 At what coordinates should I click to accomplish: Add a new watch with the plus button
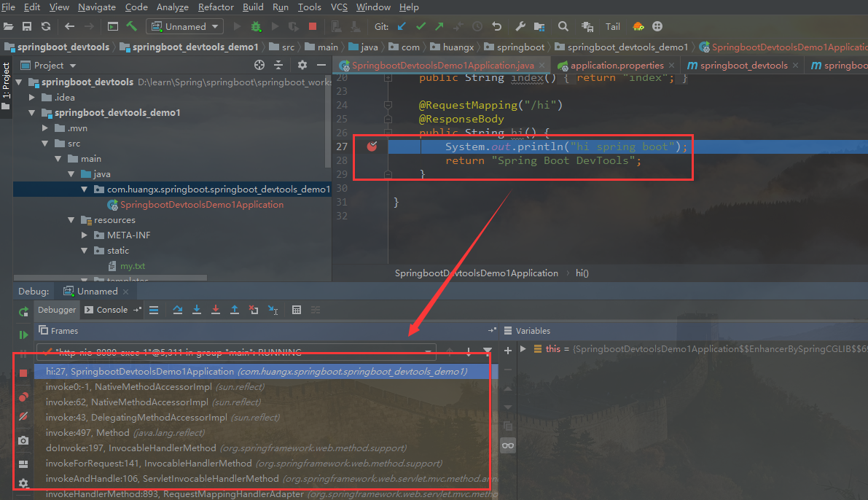[x=508, y=350]
